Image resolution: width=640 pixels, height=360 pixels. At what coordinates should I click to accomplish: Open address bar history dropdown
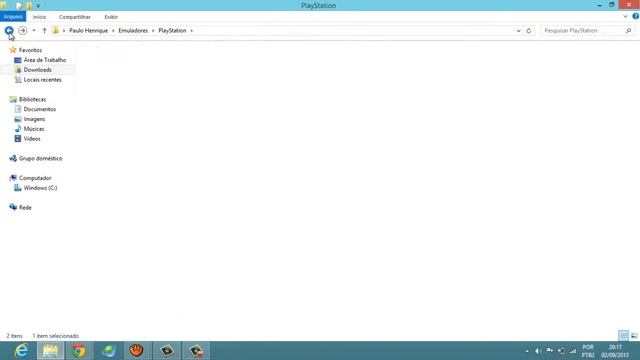click(x=518, y=31)
